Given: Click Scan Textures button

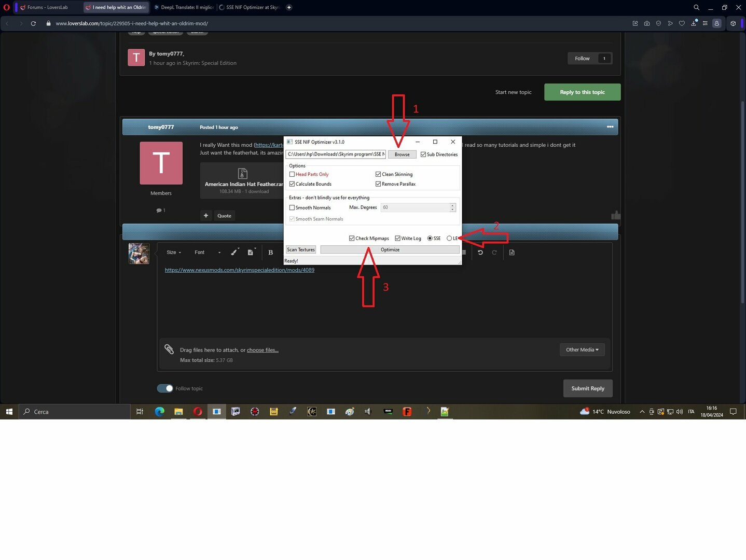Looking at the screenshot, I should tap(301, 250).
